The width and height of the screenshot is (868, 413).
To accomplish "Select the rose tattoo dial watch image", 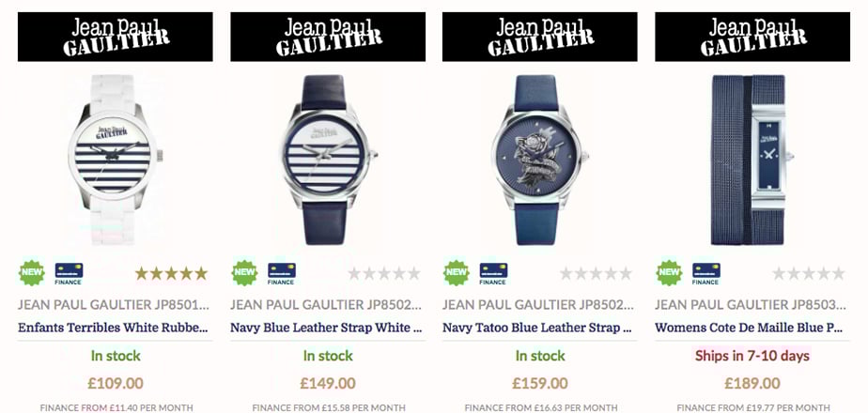I will tap(539, 160).
